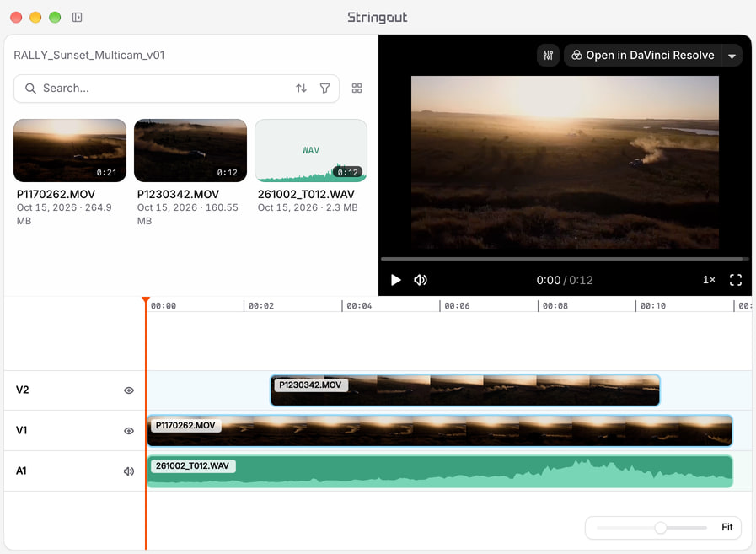
Task: Switch to grid view layout
Action: 357,89
